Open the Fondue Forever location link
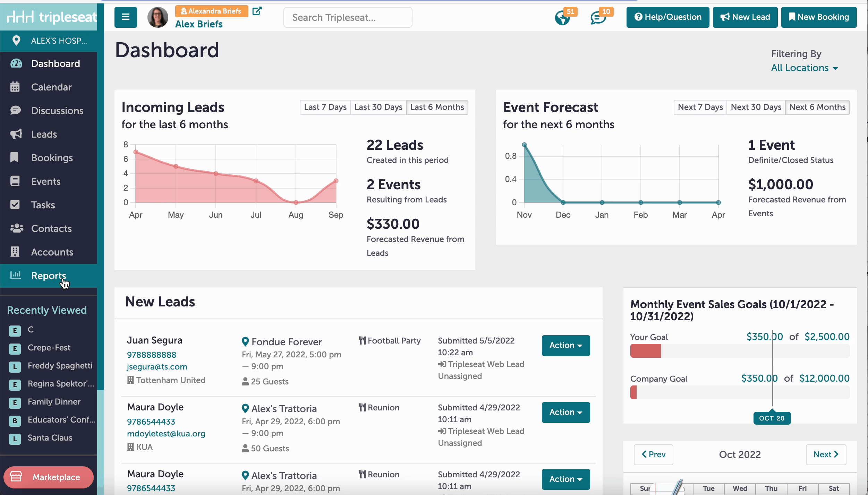The image size is (868, 495). (287, 342)
